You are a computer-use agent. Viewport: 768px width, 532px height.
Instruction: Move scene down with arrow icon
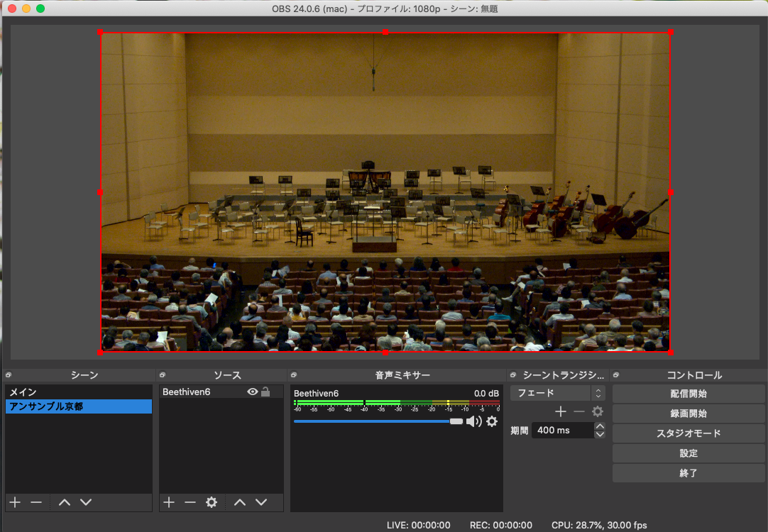coord(86,502)
